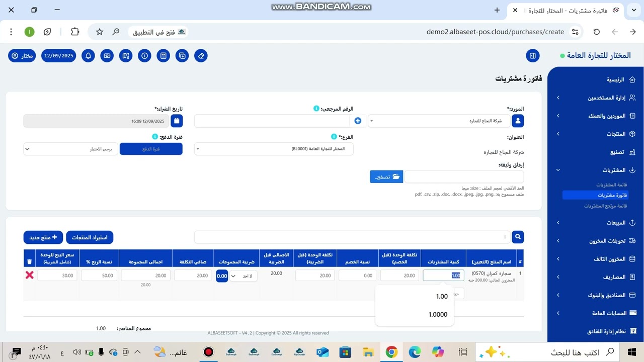Viewport: 644px width, 362px height.
Task: Expand الموردين والعملاء sidebar menu
Action: (x=596, y=116)
